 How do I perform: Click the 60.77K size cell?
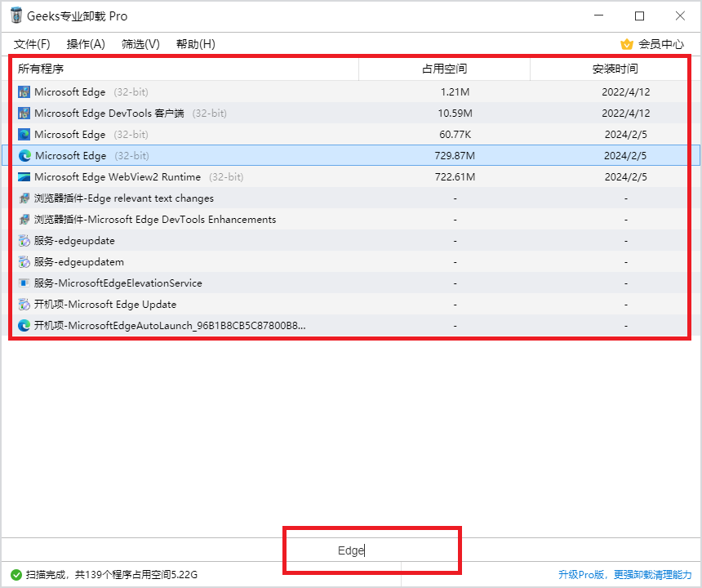pos(455,135)
